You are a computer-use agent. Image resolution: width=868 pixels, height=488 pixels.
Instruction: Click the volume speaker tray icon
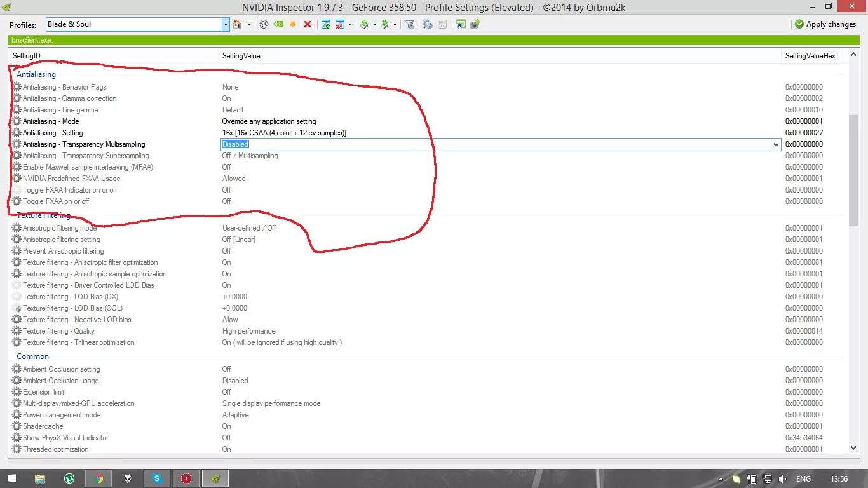(782, 478)
